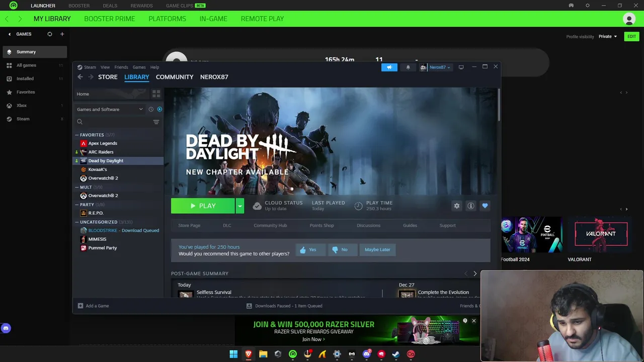This screenshot has height=362, width=644.
Task: Open Dead by Daylight Store Page link
Action: tap(189, 225)
